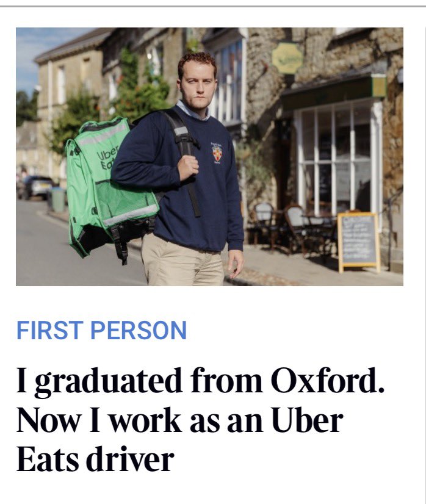Click the black backpack strap held in hand
Viewport: 426px width, 504px height.
coord(188,160)
